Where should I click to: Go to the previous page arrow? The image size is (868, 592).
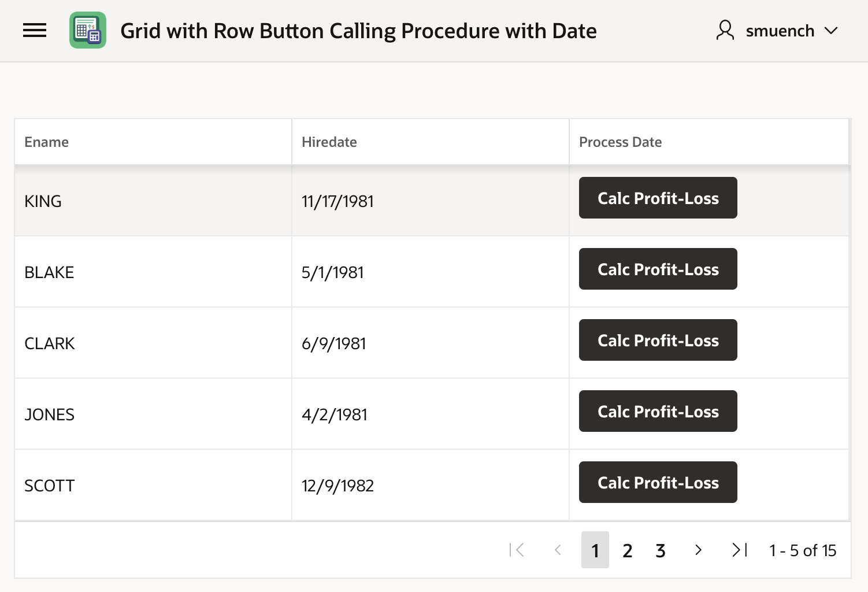(x=558, y=550)
